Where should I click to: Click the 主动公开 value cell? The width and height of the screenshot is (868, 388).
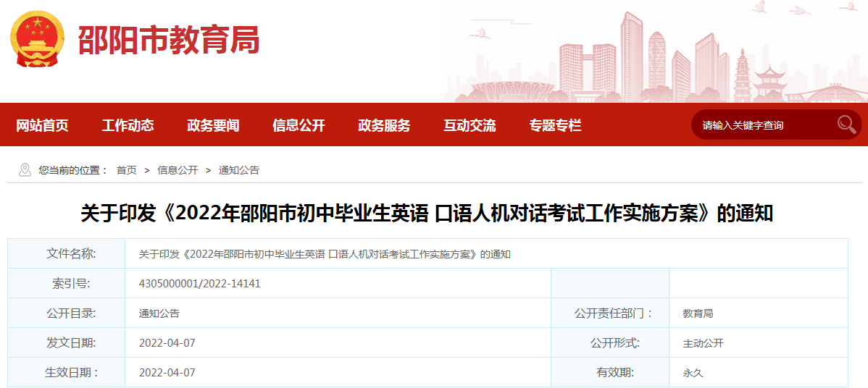[759, 343]
